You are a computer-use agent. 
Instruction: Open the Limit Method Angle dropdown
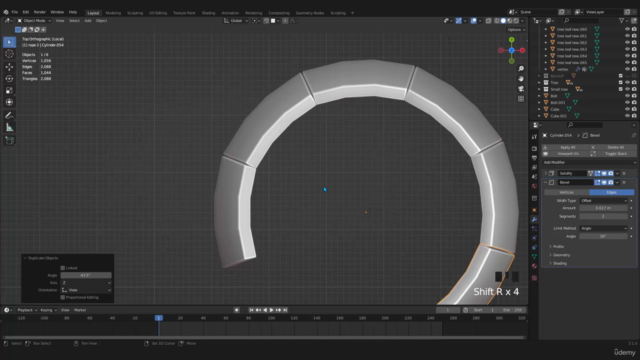pos(603,229)
